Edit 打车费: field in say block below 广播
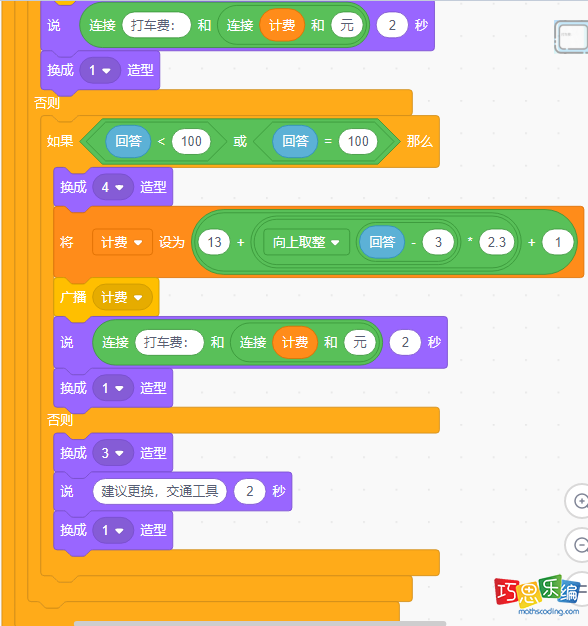The width and height of the screenshot is (588, 626). (x=170, y=343)
